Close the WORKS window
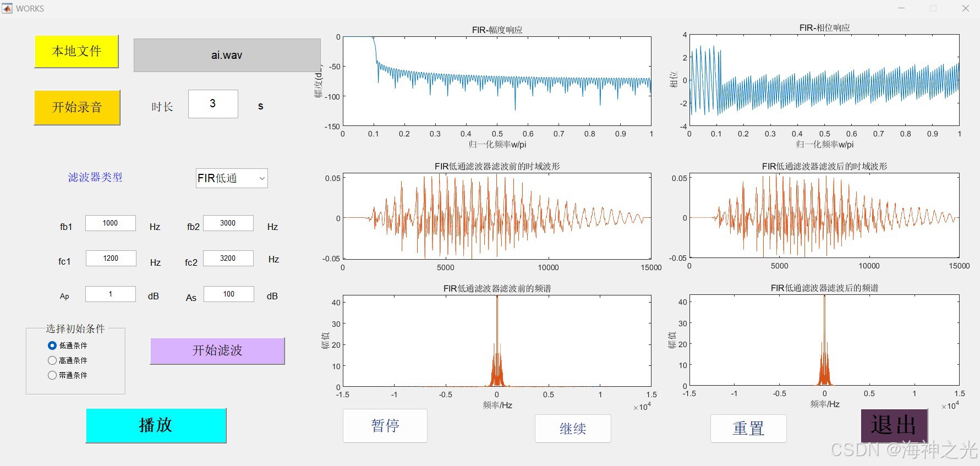980x466 pixels. point(966,8)
